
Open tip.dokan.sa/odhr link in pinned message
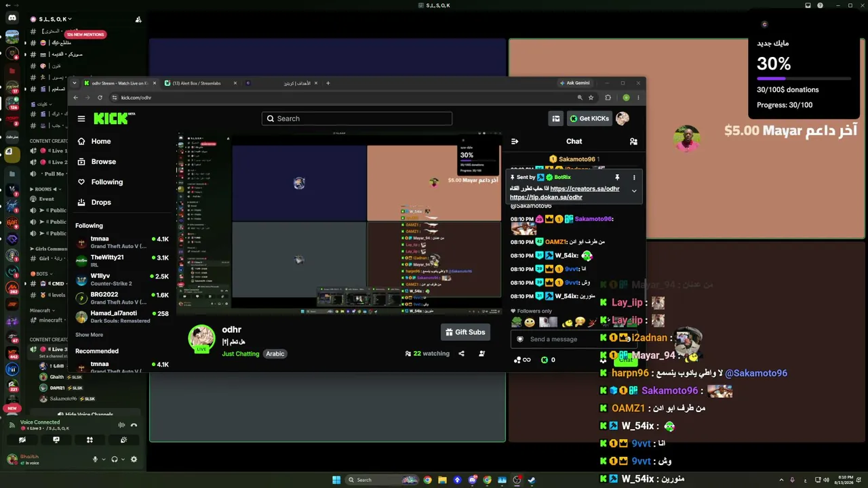pos(546,197)
